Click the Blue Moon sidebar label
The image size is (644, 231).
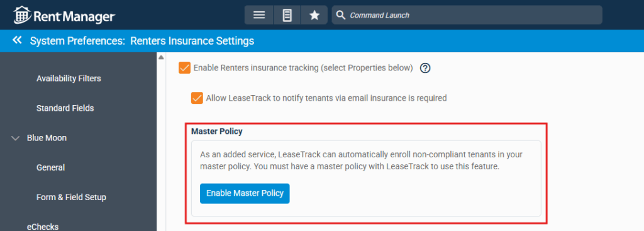click(47, 138)
